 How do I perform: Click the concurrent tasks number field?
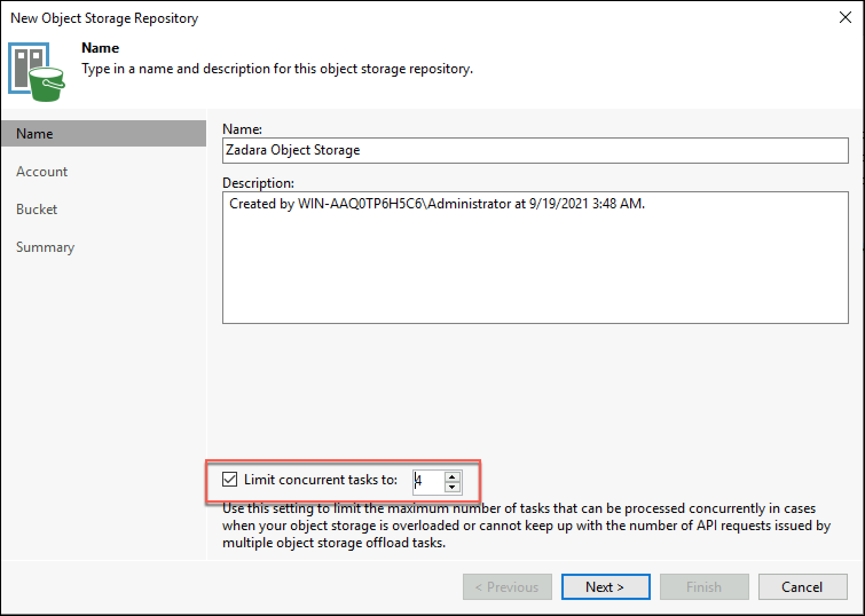(428, 482)
